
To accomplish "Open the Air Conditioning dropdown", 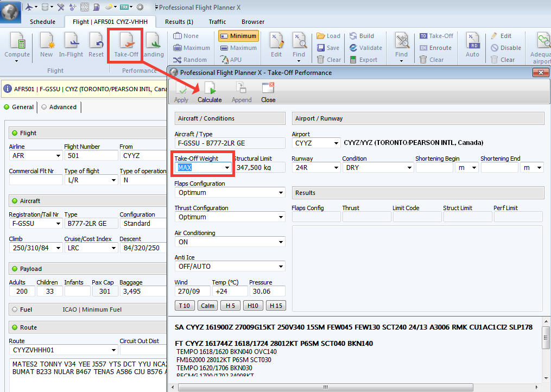I will 281,242.
